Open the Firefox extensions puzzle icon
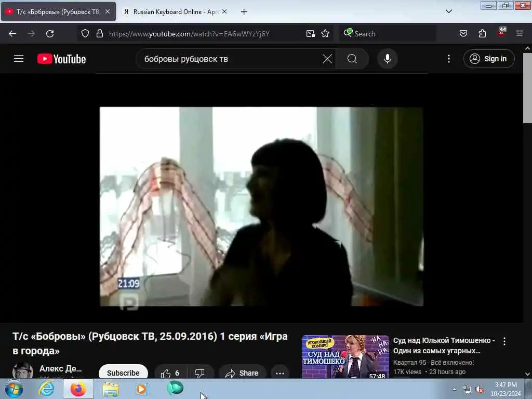The image size is (532, 399). 482,34
